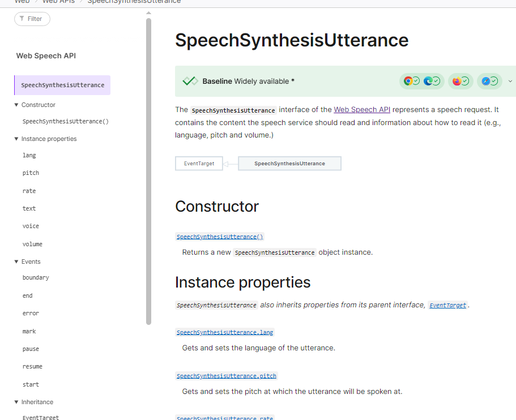Collapse the Instance properties sidebar section
This screenshot has height=420, width=516.
click(x=16, y=139)
